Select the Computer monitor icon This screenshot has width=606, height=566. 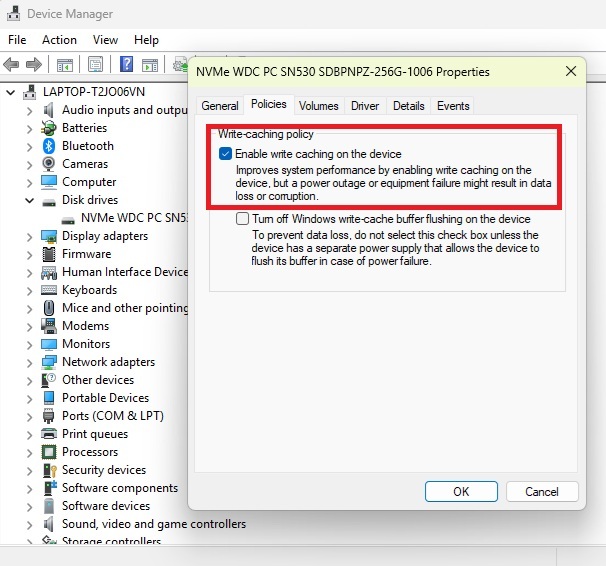click(x=49, y=182)
